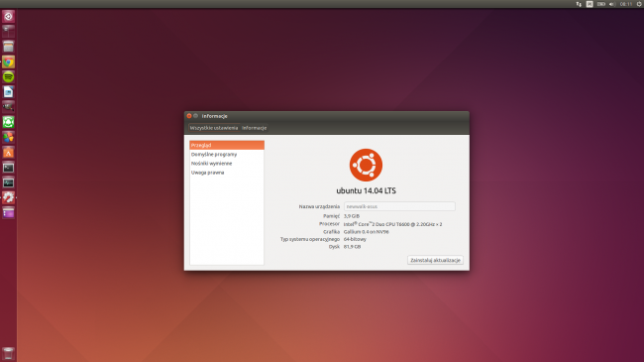Viewport: 644px width, 362px height.
Task: Go back to Wszystkie ustawienia
Action: (214, 128)
